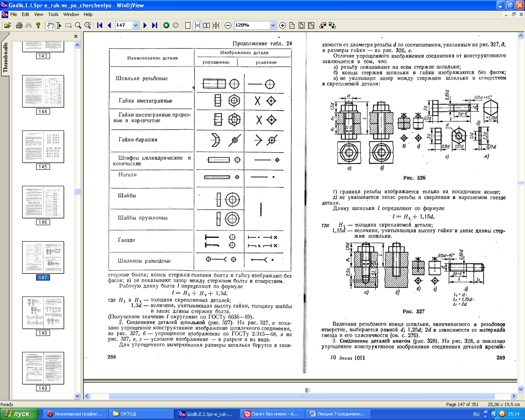Switch to Opera 'Инженерная график' taskbar window
The width and height of the screenshot is (525, 420).
[x=75, y=414]
